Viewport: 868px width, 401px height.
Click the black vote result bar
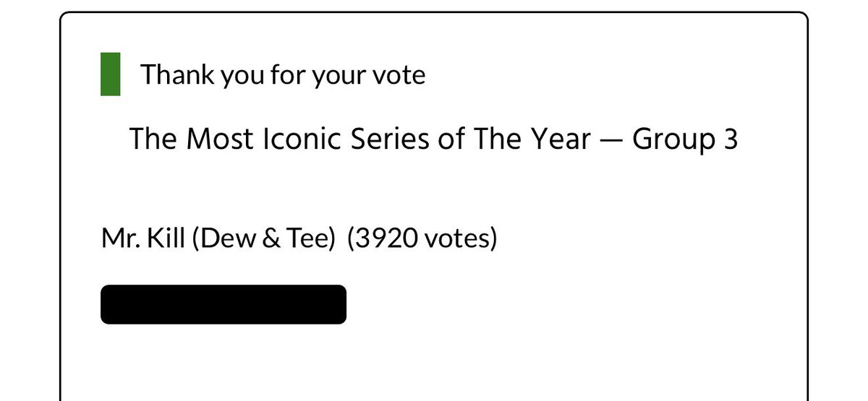(224, 304)
